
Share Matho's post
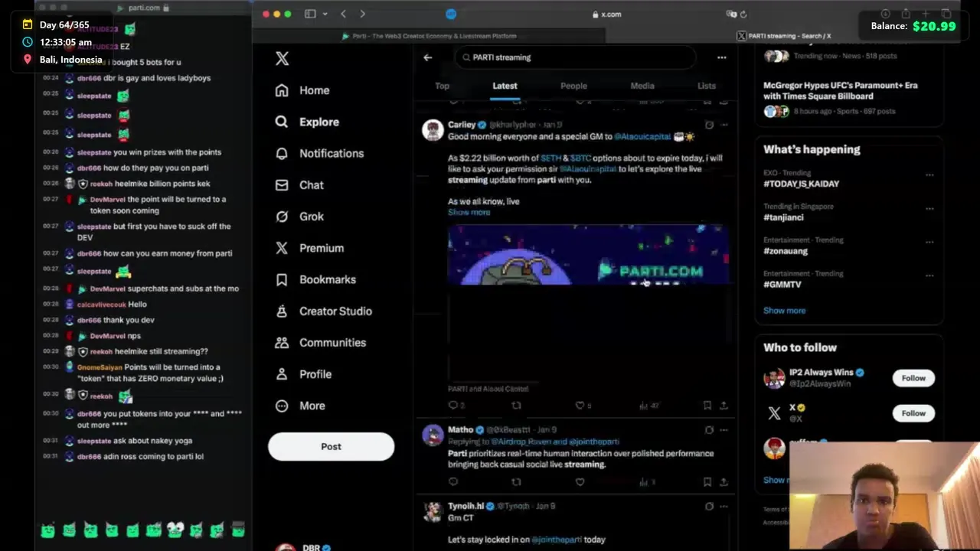point(724,482)
